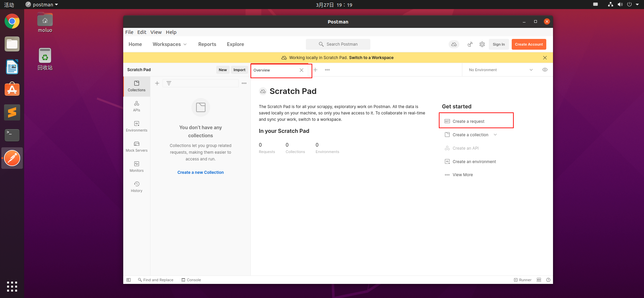The height and width of the screenshot is (298, 644).
Task: Open a new tab with the plus icon
Action: (315, 70)
